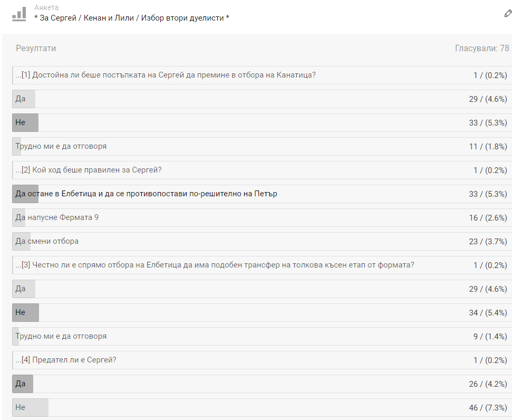Pick the "Да смени отбора" option
This screenshot has height=420, width=512.
[x=47, y=241]
